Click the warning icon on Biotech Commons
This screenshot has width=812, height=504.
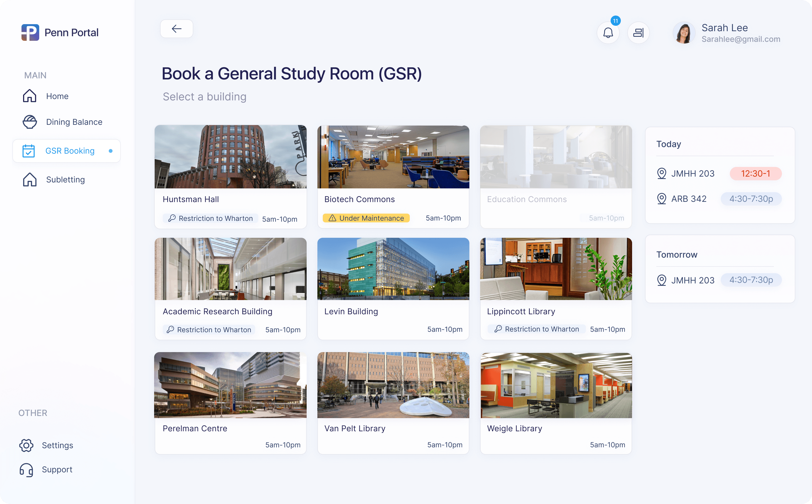click(x=332, y=218)
